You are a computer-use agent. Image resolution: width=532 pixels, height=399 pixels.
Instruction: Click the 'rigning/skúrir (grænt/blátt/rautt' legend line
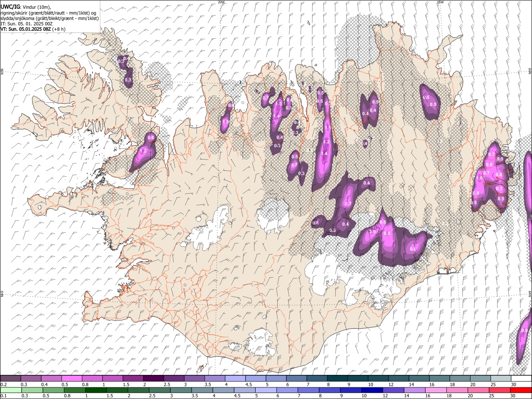(x=49, y=13)
